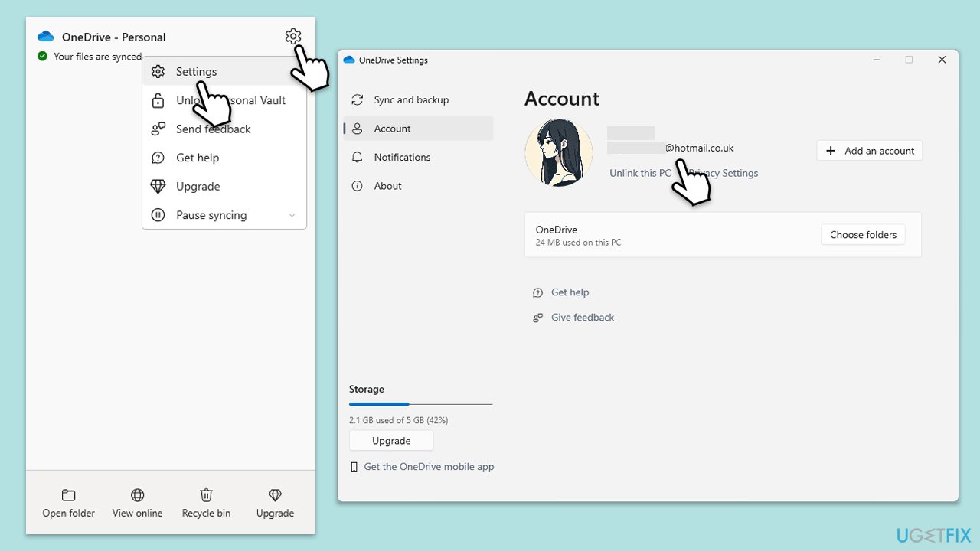Click the mobile phone icon near app link

click(x=354, y=467)
